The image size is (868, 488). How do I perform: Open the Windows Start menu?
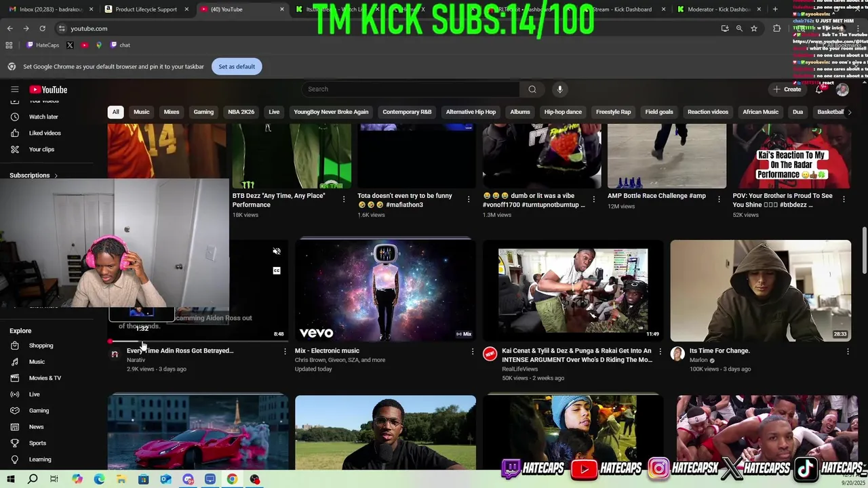pyautogui.click(x=11, y=479)
